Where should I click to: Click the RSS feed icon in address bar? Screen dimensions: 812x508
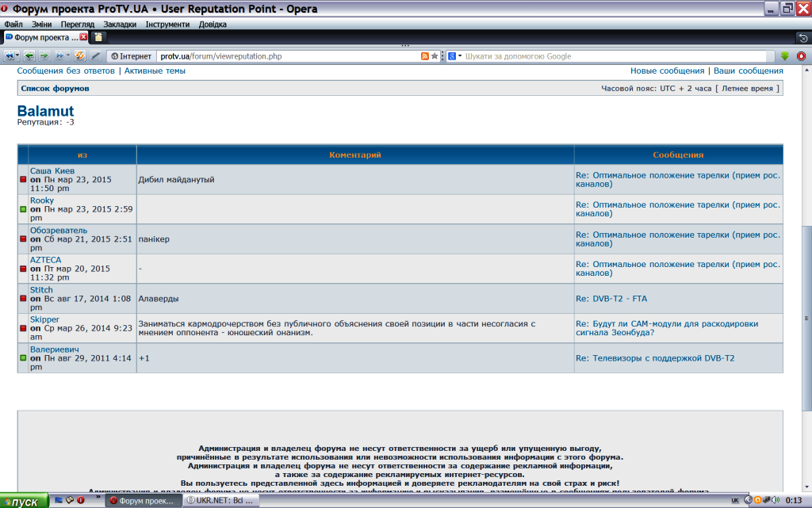click(425, 56)
